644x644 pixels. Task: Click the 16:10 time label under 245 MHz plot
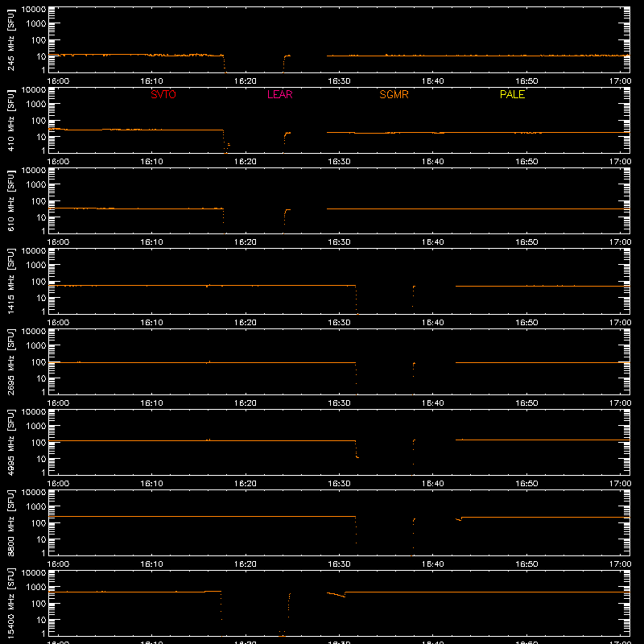click(x=151, y=81)
